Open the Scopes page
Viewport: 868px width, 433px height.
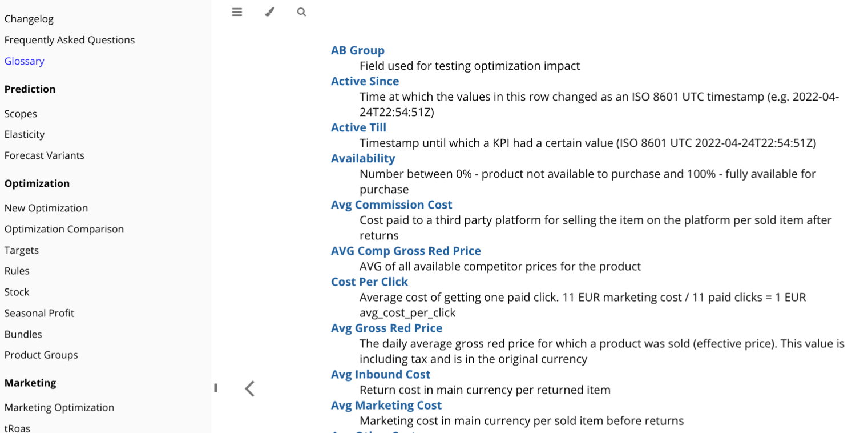21,114
